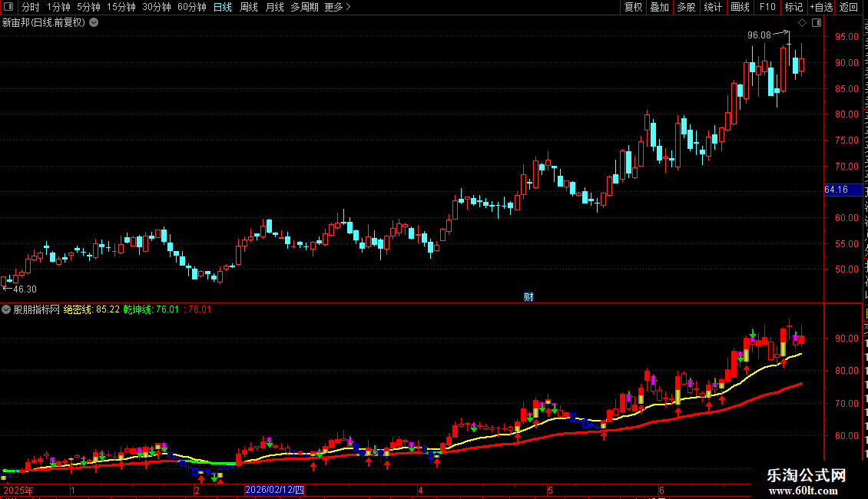Click the 46.30 low price label
Screen dimensions: 868x499
click(x=25, y=289)
